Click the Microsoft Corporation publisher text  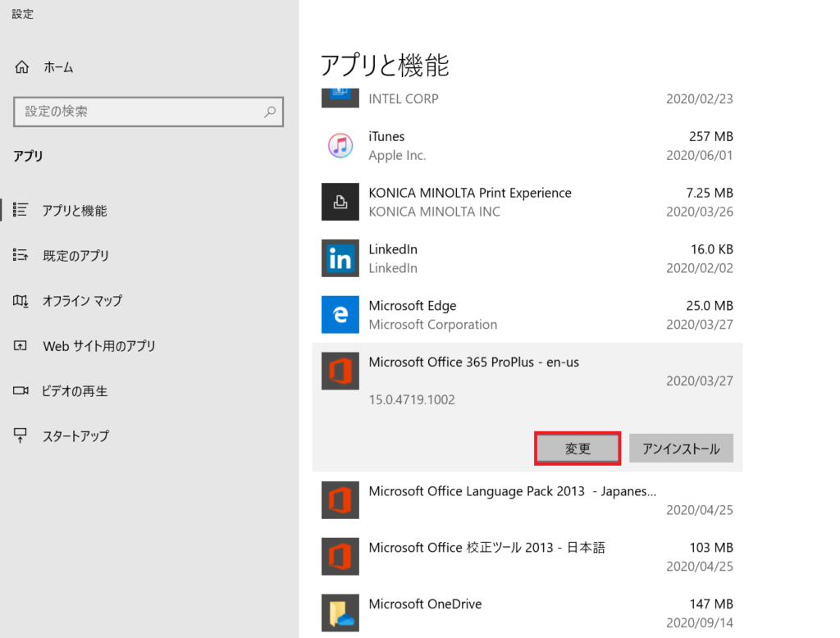[x=433, y=325]
